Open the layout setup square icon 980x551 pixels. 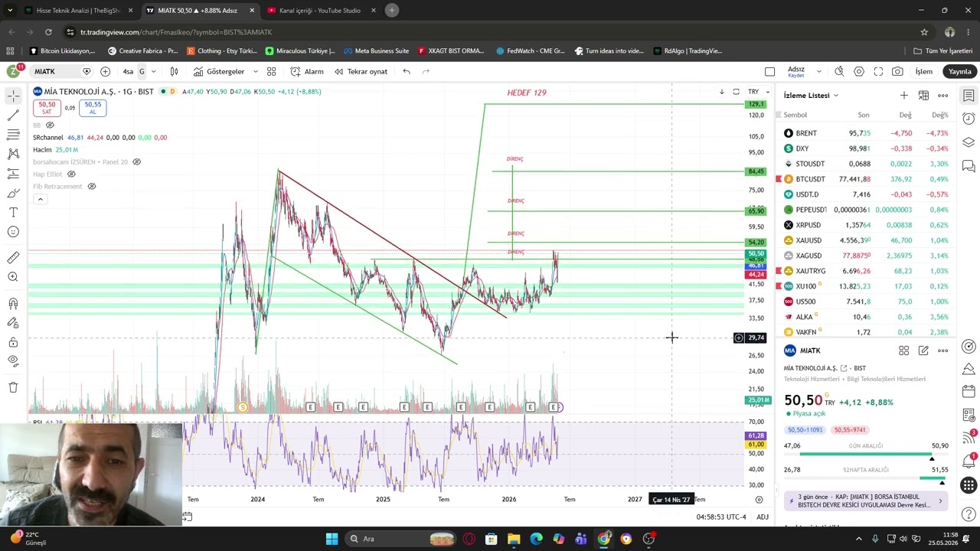(770, 71)
